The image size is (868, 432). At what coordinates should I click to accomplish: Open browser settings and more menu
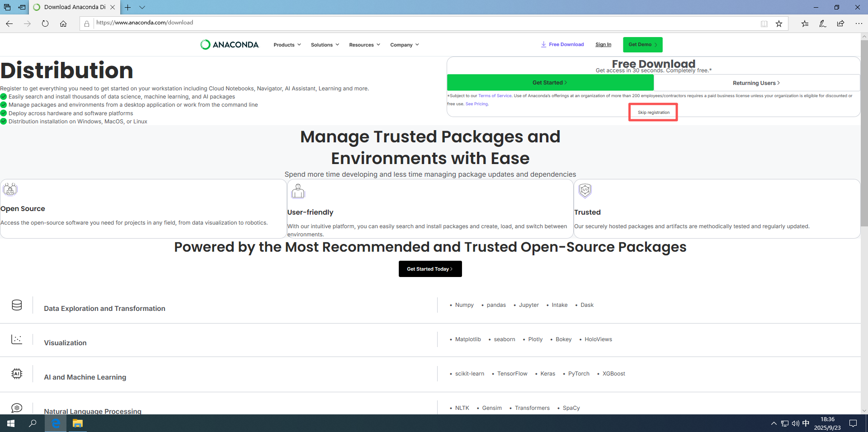point(859,23)
